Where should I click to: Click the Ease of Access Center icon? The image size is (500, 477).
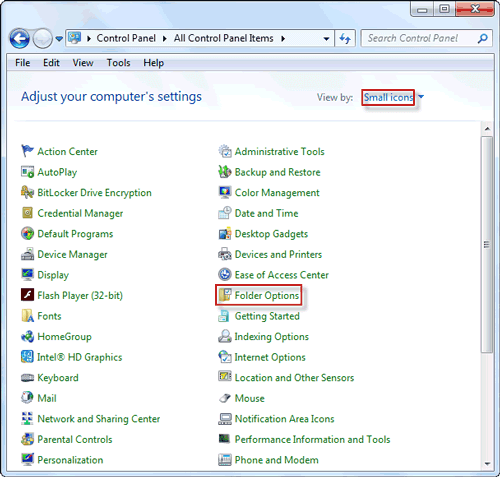tap(225, 275)
